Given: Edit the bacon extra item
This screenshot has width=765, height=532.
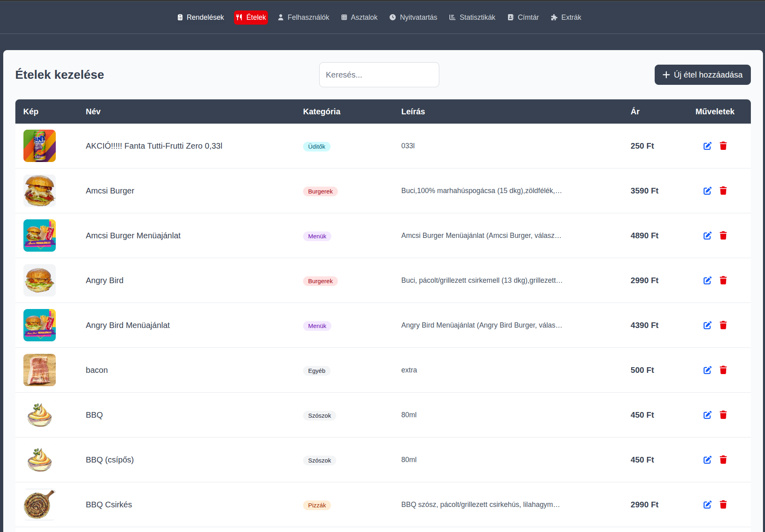Looking at the screenshot, I should [707, 370].
